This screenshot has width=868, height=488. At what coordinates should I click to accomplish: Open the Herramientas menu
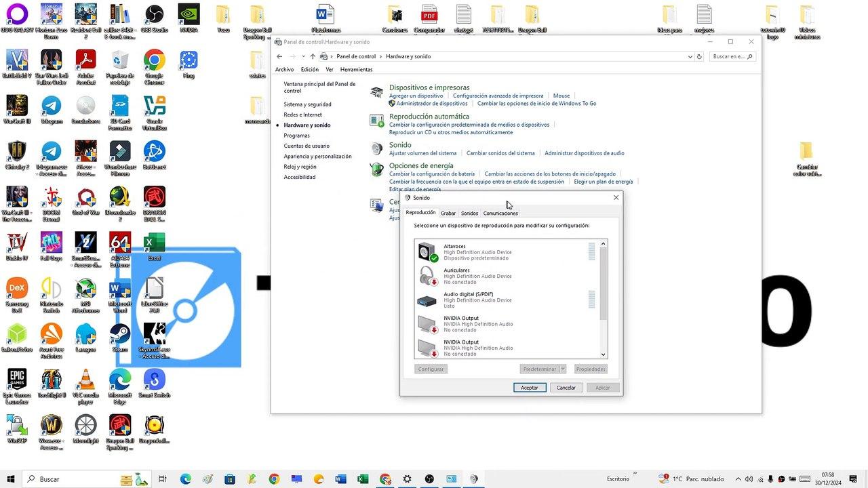356,69
